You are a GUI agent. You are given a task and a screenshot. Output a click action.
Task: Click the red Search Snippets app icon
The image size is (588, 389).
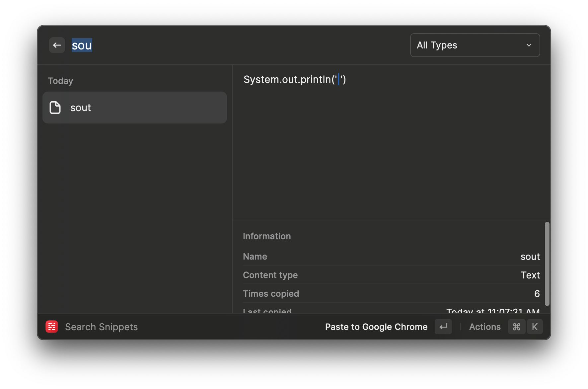52,327
